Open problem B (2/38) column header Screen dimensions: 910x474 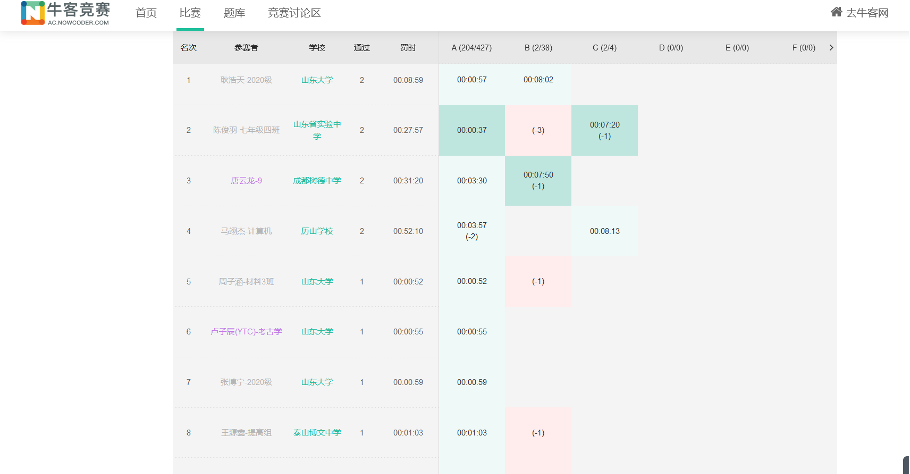click(538, 47)
